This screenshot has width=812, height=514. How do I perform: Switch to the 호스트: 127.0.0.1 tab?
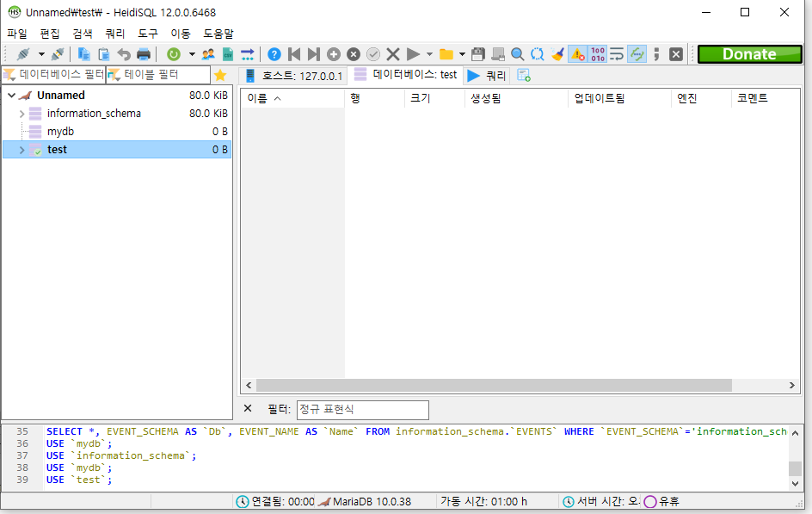[293, 76]
